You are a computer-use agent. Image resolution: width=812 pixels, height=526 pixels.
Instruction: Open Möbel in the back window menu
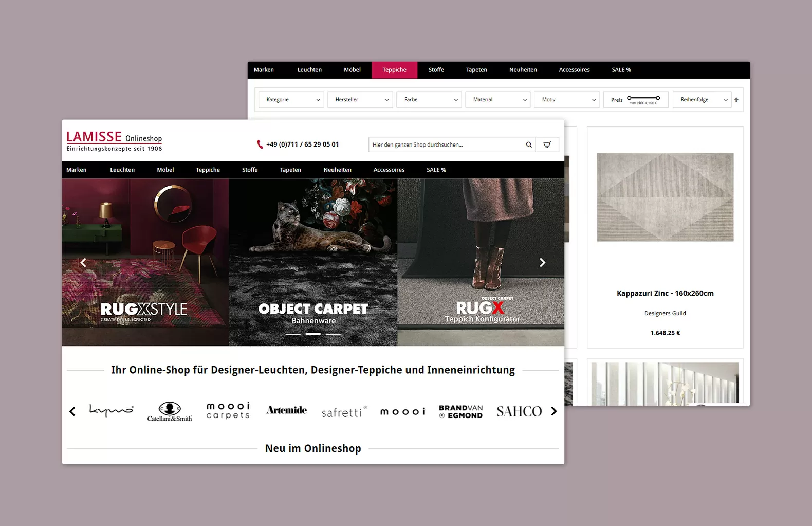point(352,70)
